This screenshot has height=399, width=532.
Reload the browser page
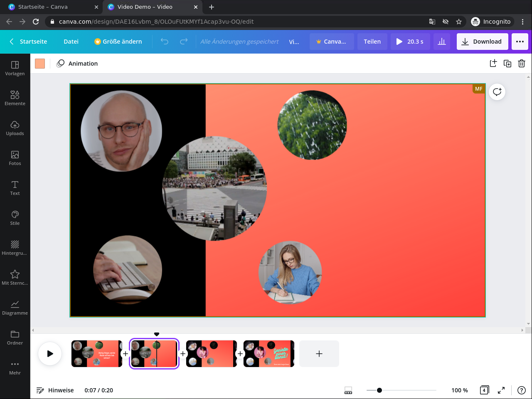click(x=36, y=22)
